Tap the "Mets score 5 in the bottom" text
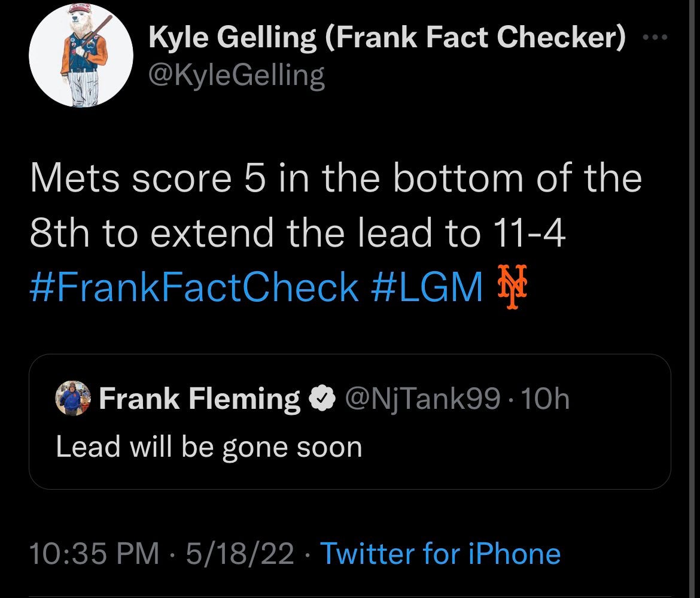Image resolution: width=700 pixels, height=598 pixels. (335, 178)
